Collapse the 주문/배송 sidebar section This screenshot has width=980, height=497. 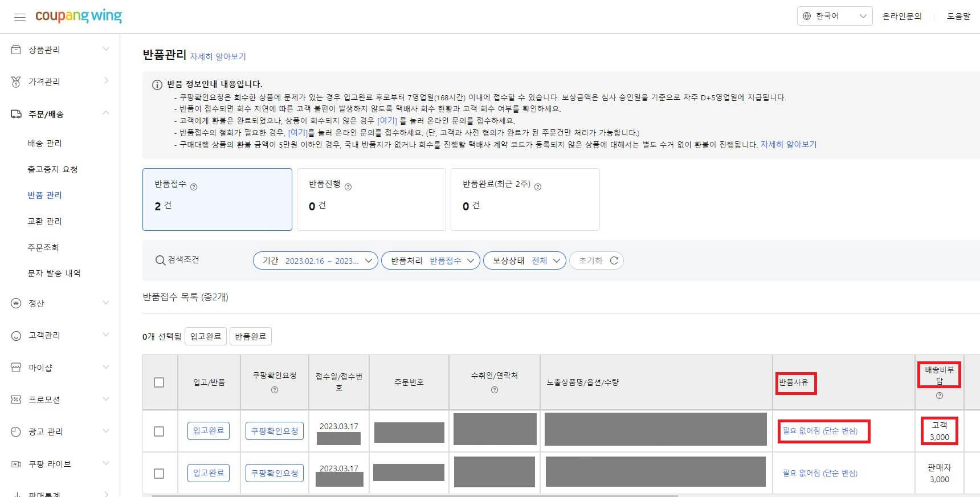pos(106,113)
